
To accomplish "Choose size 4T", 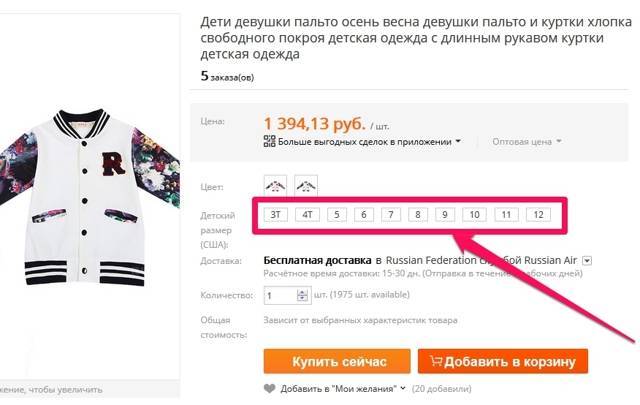I will click(307, 215).
